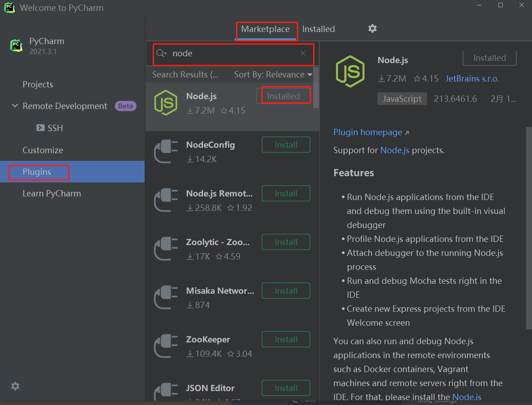
Task: Click the PyCharm icon in the title bar
Action: (x=9, y=8)
